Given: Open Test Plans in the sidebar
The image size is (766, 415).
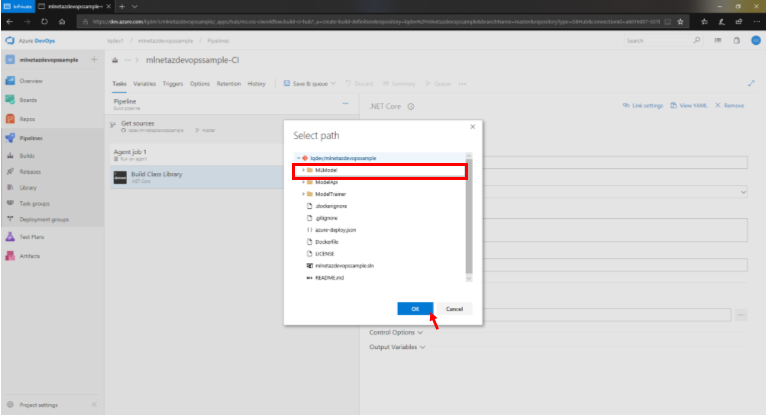Looking at the screenshot, I should point(32,237).
